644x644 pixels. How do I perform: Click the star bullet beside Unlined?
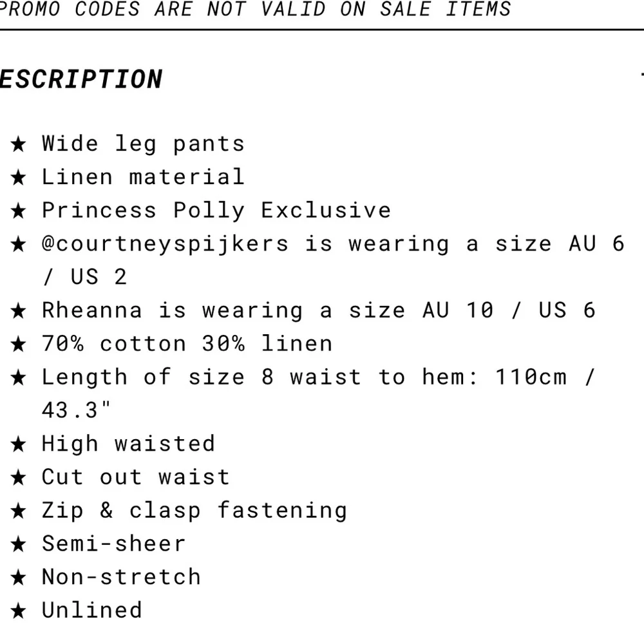(19, 611)
